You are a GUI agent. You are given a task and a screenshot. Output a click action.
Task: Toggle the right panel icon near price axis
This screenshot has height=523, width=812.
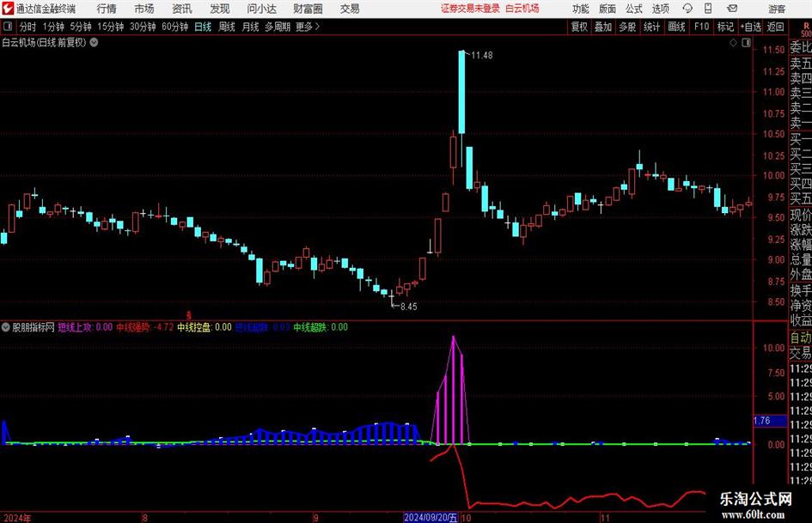[x=746, y=43]
